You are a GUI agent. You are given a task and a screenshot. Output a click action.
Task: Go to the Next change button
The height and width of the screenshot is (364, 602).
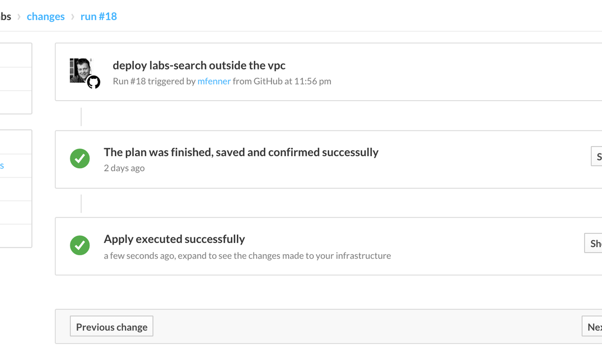pos(593,327)
